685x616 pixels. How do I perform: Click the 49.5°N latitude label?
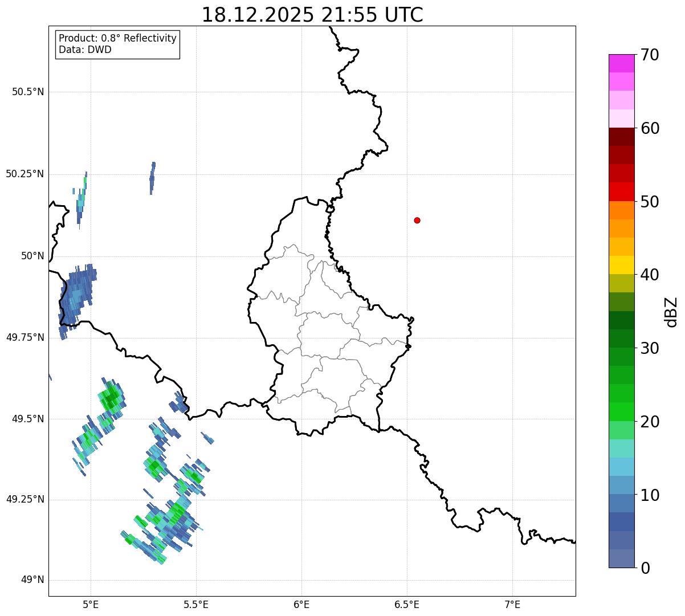point(28,419)
